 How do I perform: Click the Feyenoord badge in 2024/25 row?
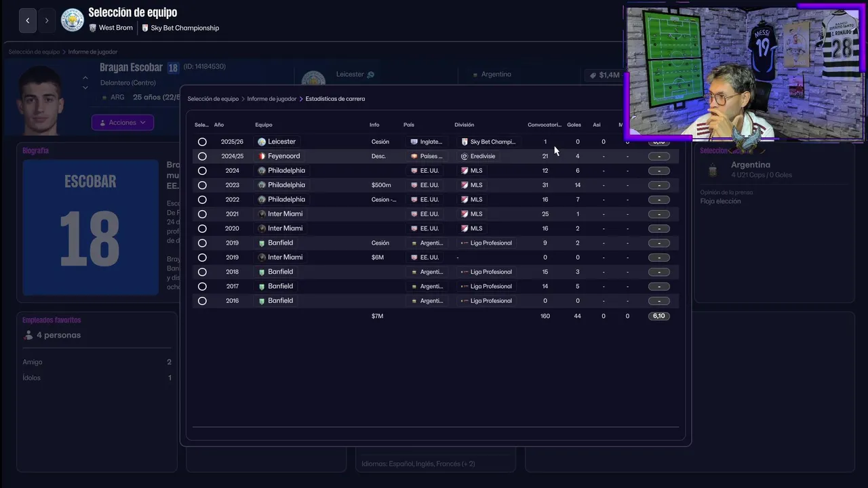[x=262, y=156]
